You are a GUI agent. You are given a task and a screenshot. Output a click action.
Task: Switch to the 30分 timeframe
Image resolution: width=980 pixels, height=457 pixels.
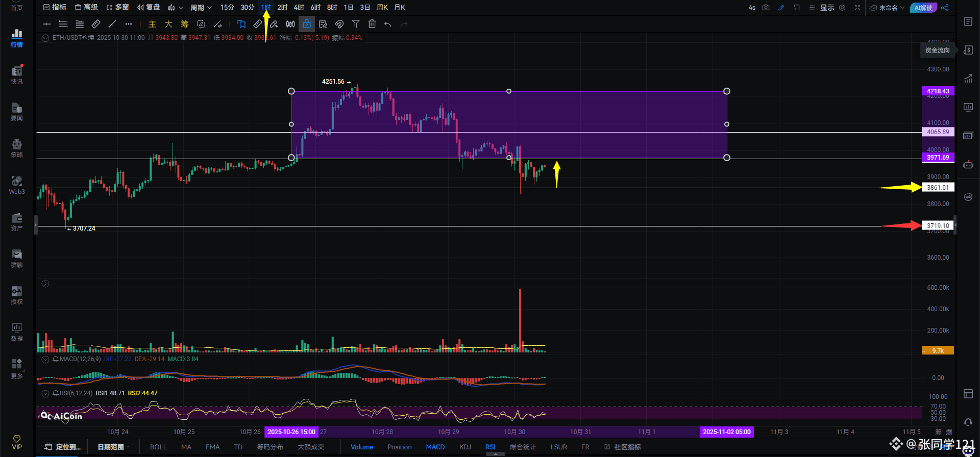tap(248, 8)
